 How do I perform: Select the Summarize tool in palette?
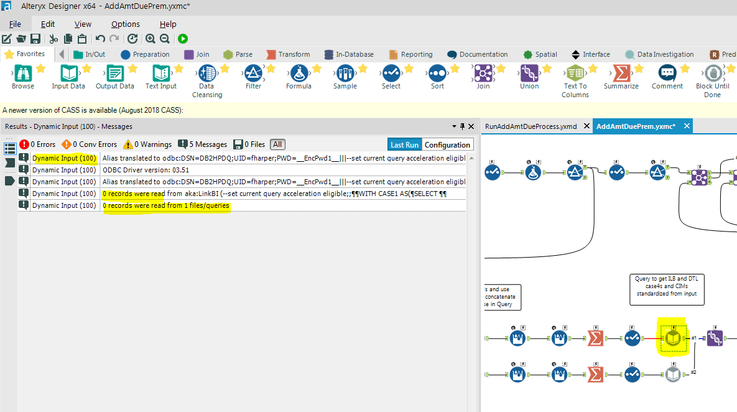(x=621, y=77)
